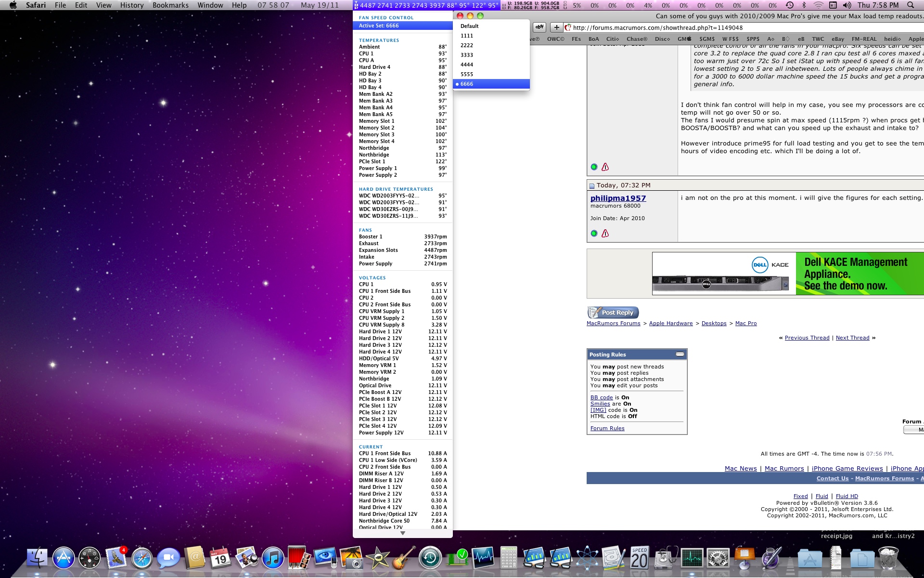Collapse the Posting Rules box
Screen dimensions: 924x578
(680, 354)
